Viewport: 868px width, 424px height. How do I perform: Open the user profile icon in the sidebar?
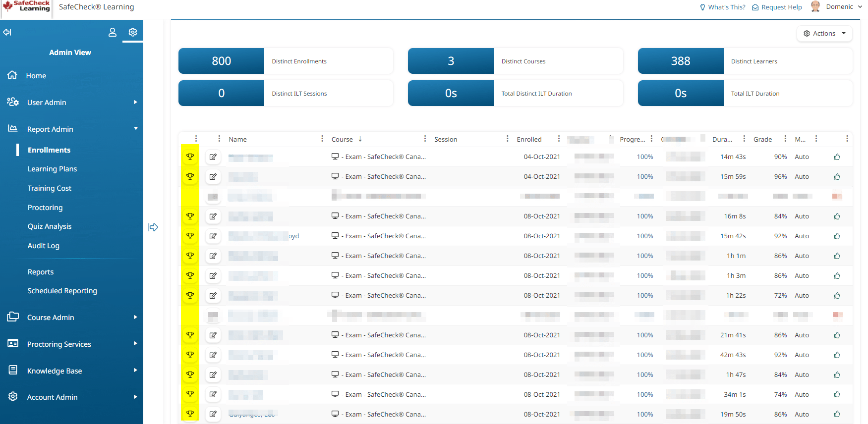pyautogui.click(x=113, y=32)
